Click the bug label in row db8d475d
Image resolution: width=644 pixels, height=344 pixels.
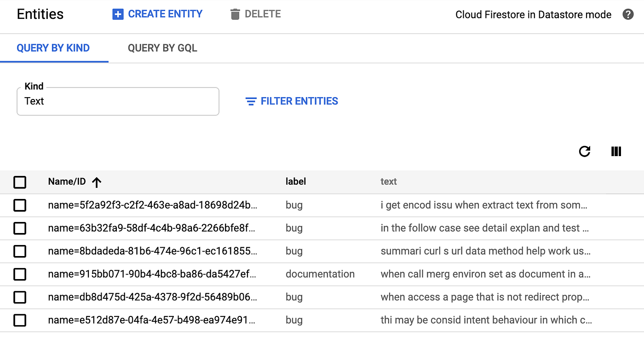tap(294, 297)
